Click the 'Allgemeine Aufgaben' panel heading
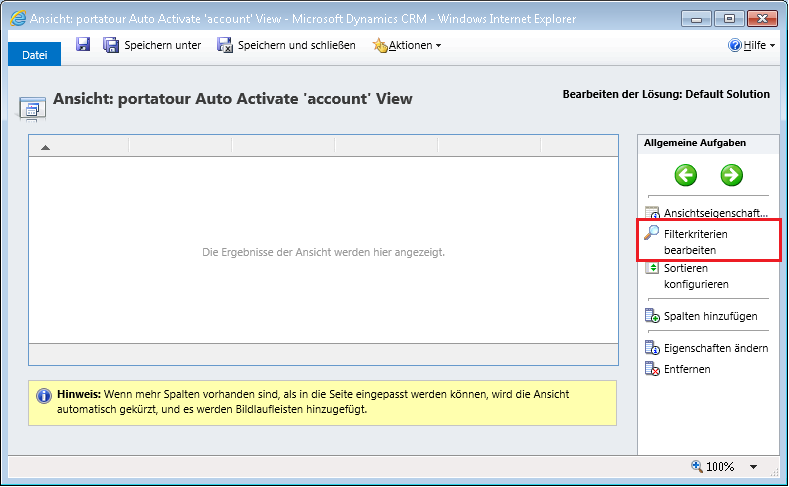 click(694, 143)
